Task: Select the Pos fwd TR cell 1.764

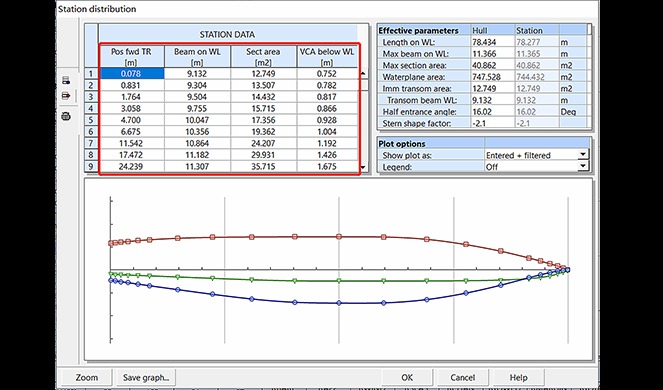Action: point(132,97)
